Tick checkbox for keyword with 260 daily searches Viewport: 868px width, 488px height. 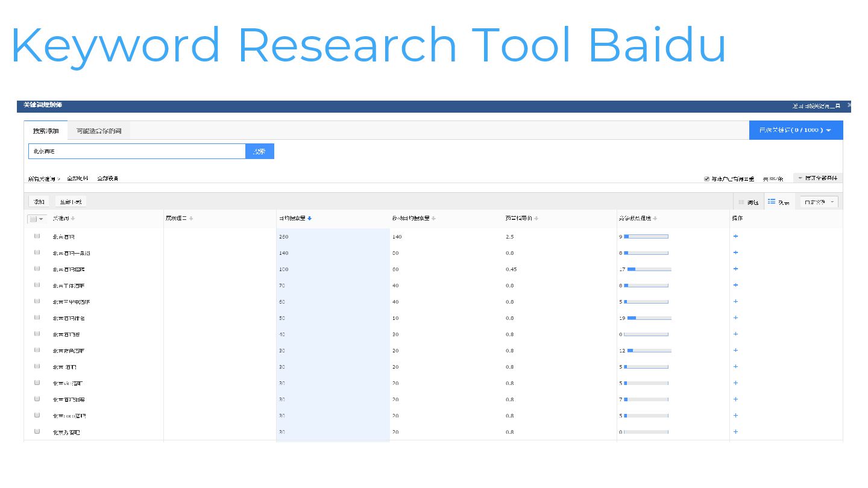pyautogui.click(x=37, y=236)
